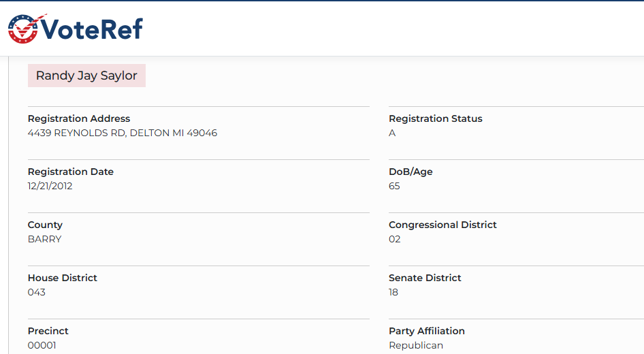
Task: Click the House District label
Action: 63,278
